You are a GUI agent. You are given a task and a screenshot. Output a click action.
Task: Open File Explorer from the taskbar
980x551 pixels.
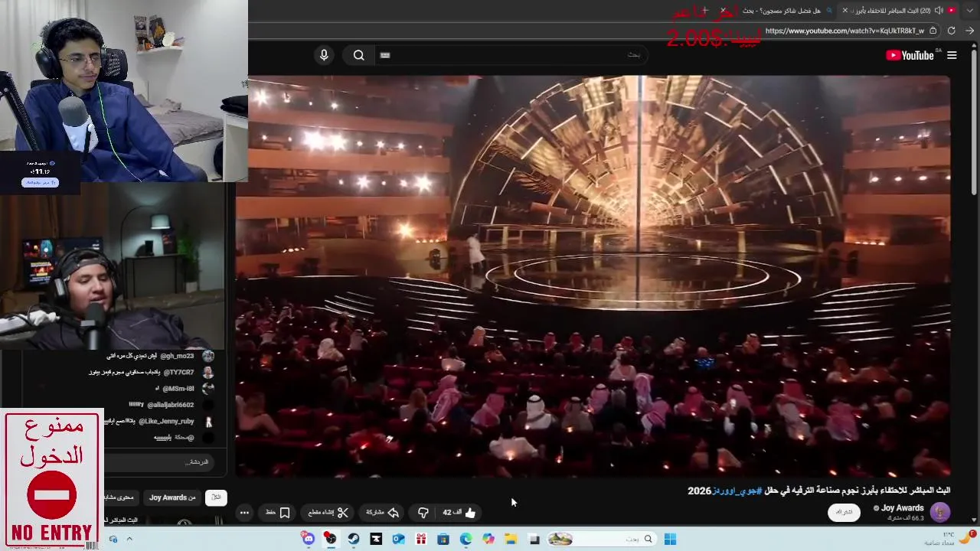click(511, 540)
